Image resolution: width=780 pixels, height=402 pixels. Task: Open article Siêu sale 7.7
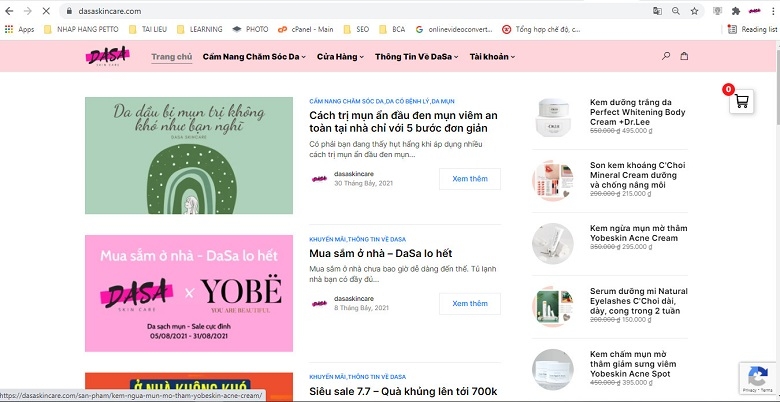point(403,392)
